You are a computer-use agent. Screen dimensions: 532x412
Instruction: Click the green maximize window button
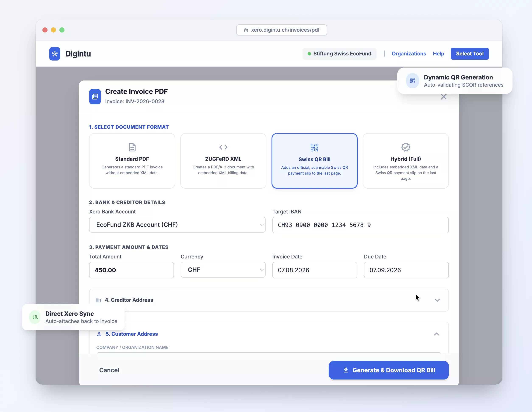(62, 30)
